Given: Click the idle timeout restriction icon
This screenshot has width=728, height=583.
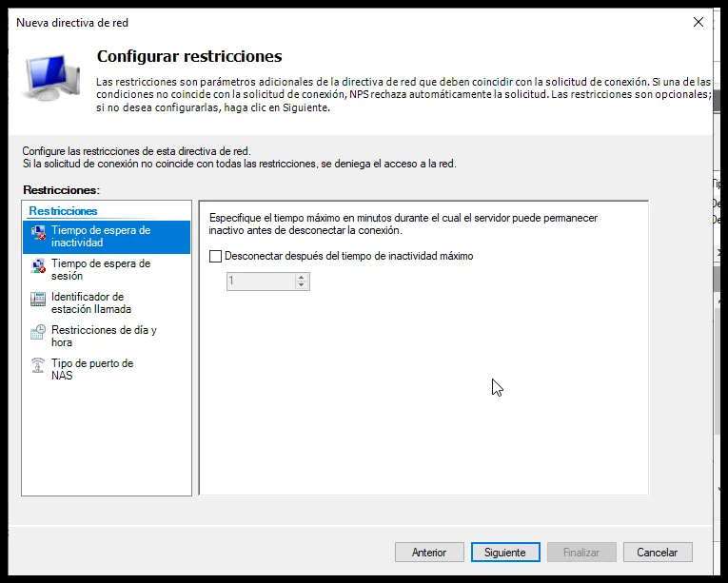Looking at the screenshot, I should click(38, 232).
